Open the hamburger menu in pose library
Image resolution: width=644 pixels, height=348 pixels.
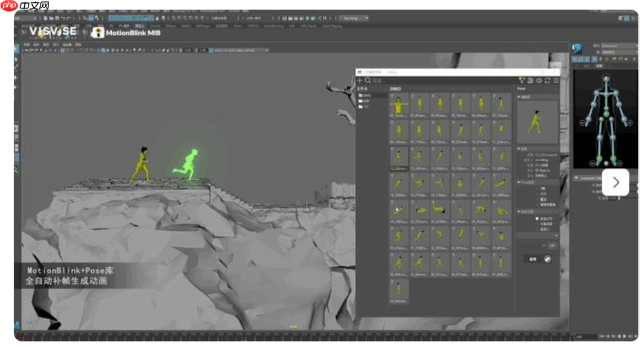(556, 80)
